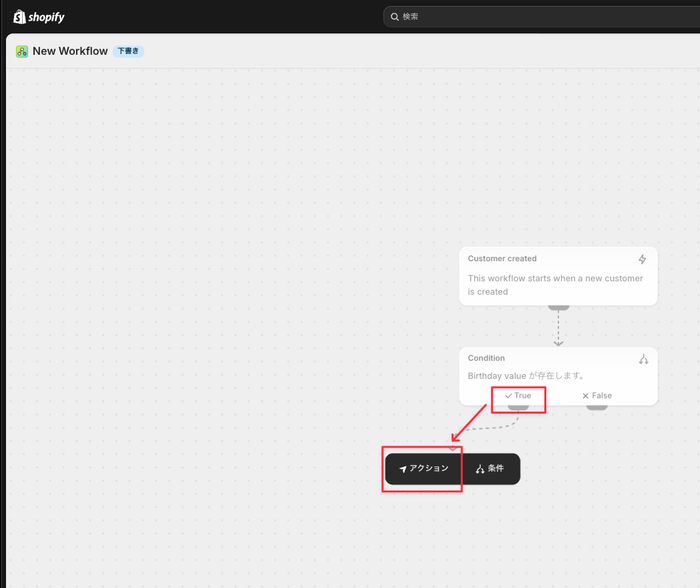Click the lightning bolt trigger icon

(642, 259)
